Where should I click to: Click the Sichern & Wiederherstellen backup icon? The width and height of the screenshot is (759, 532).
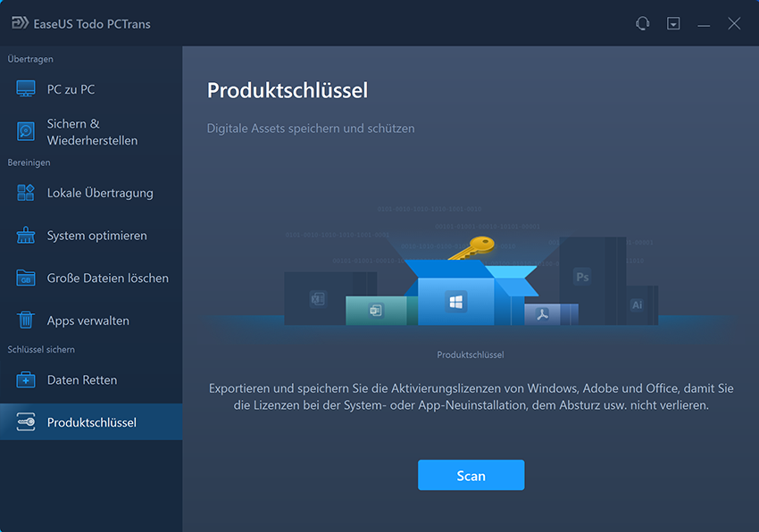(26, 132)
